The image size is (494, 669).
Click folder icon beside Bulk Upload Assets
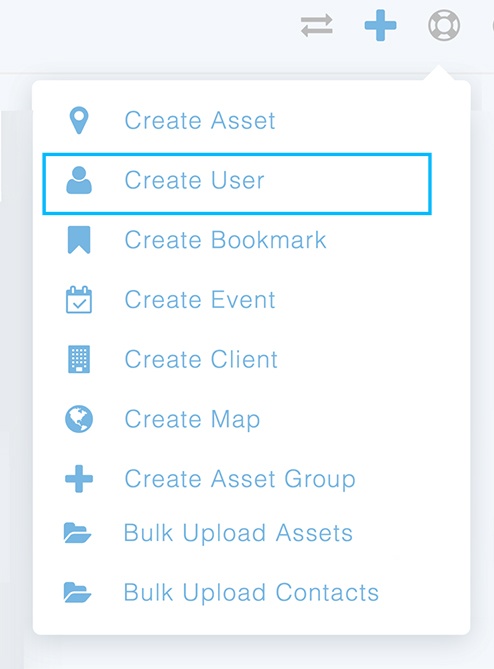click(x=77, y=533)
